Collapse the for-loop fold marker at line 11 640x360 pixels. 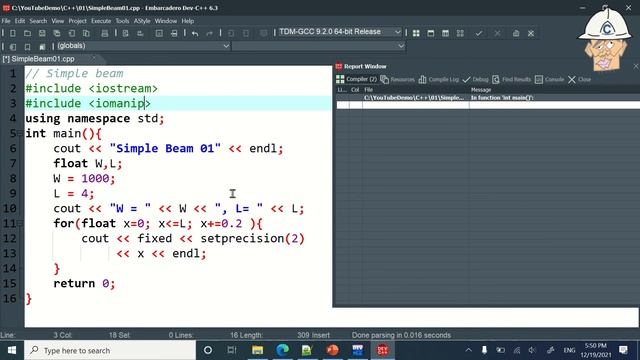(20, 223)
